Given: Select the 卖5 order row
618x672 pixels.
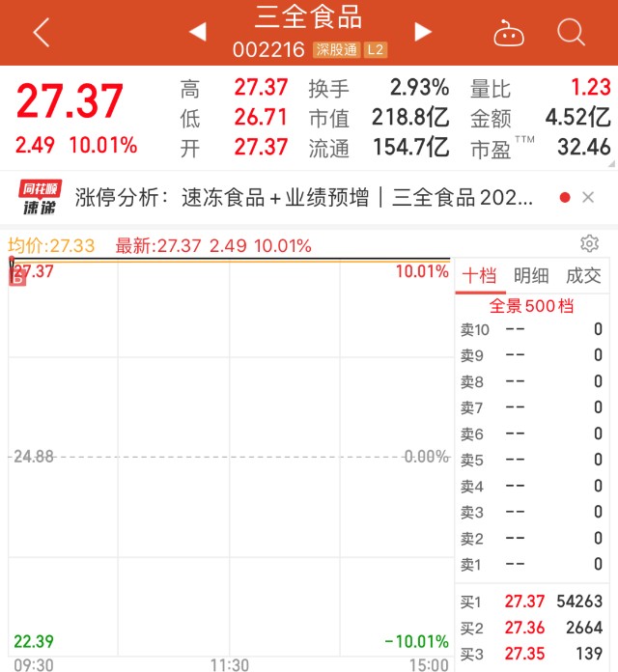Looking at the screenshot, I should (531, 460).
